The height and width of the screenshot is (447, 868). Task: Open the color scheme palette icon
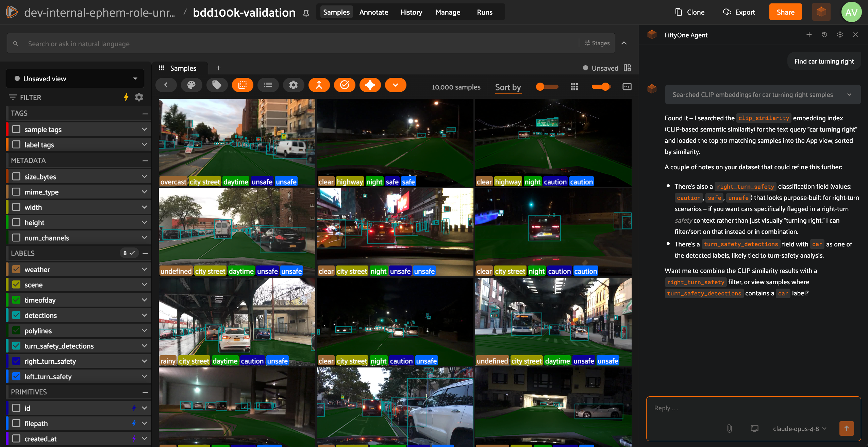click(x=191, y=85)
